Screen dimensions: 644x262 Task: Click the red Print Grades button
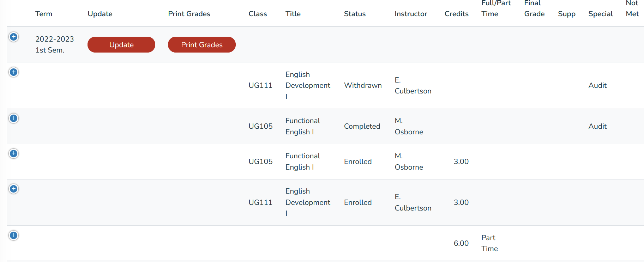tap(202, 45)
